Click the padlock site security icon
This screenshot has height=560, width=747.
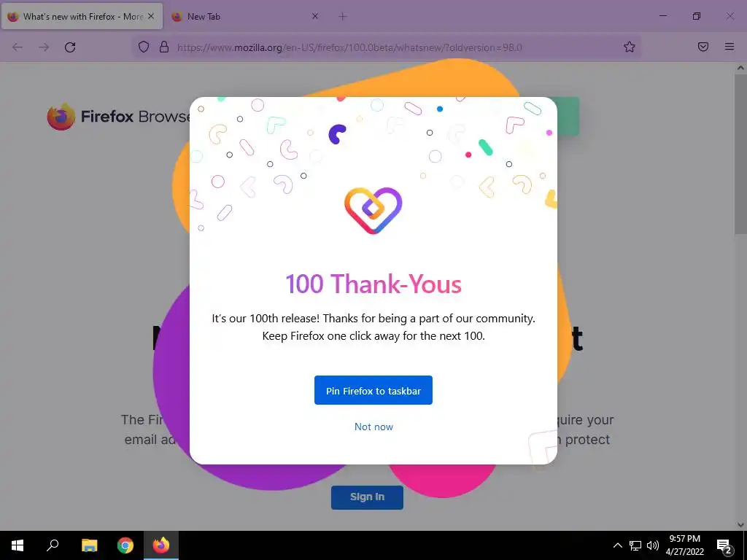[x=164, y=47]
